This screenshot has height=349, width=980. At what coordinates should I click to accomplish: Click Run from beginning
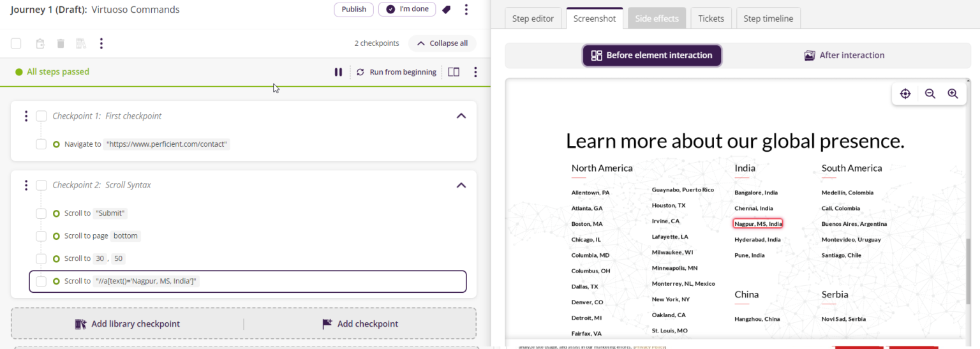click(396, 72)
